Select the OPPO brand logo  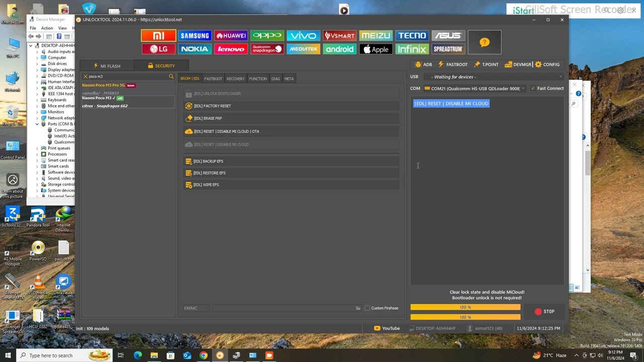click(267, 36)
